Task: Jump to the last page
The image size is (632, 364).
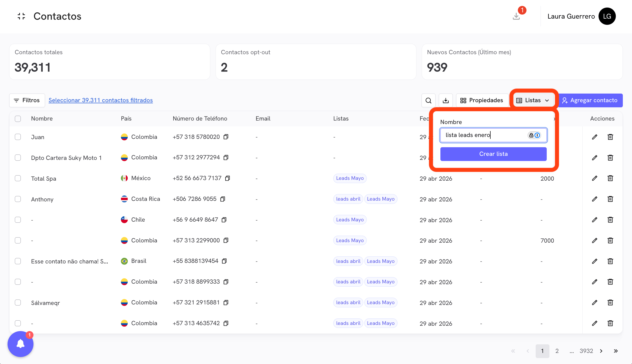Action: [x=616, y=351]
